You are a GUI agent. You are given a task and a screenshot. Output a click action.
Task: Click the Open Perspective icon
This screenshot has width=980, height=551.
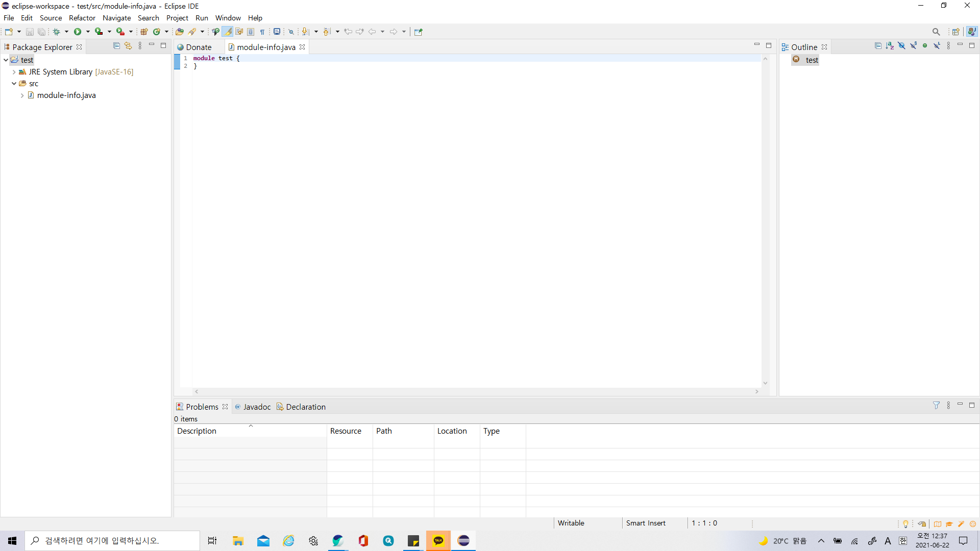(x=955, y=32)
